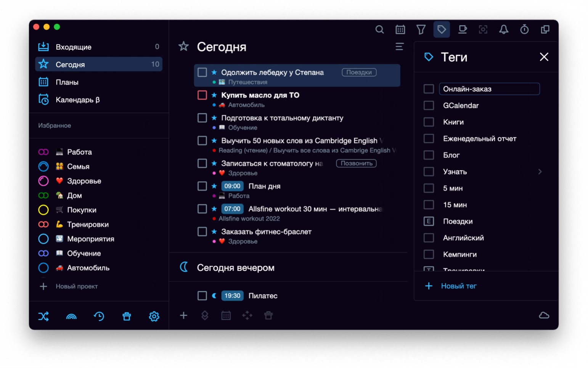Image resolution: width=588 pixels, height=368 pixels.
Task: Click Новый тег to create tag
Action: tap(459, 286)
